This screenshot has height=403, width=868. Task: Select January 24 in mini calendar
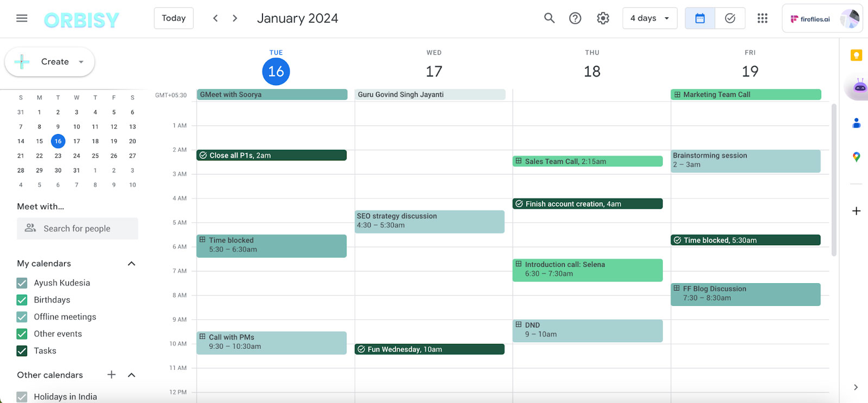76,156
